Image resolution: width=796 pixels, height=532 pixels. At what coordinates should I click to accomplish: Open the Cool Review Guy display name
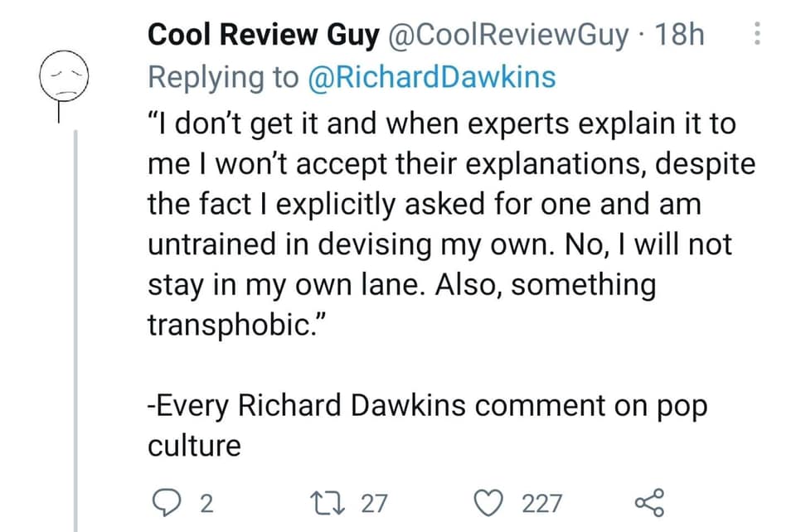[263, 35]
